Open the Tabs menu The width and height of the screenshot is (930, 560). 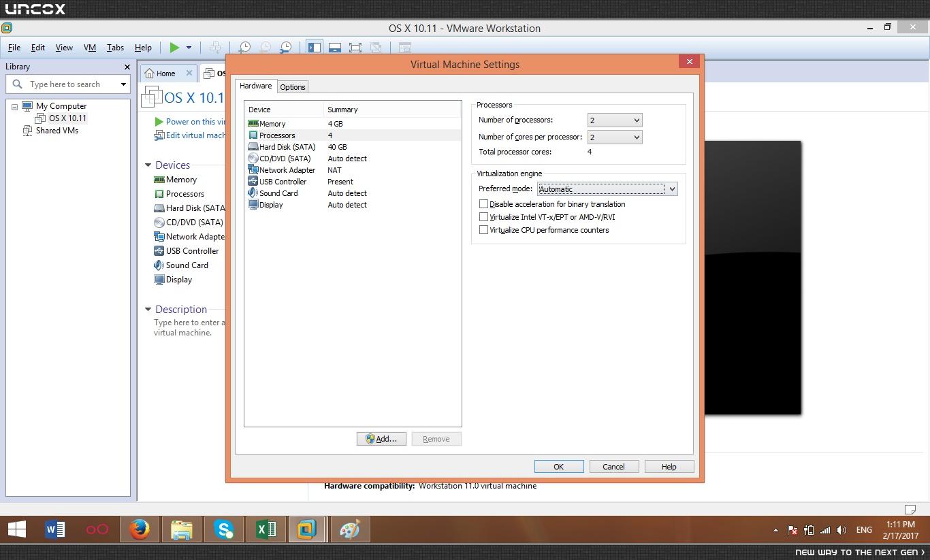[x=115, y=48]
